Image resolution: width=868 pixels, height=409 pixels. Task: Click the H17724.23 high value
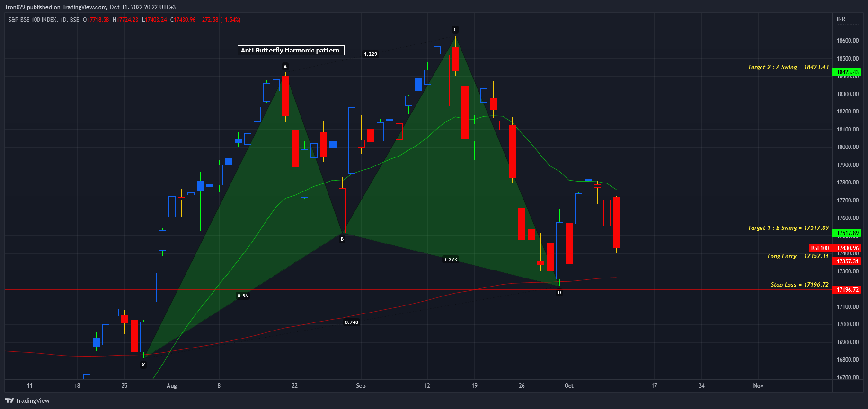tap(125, 20)
